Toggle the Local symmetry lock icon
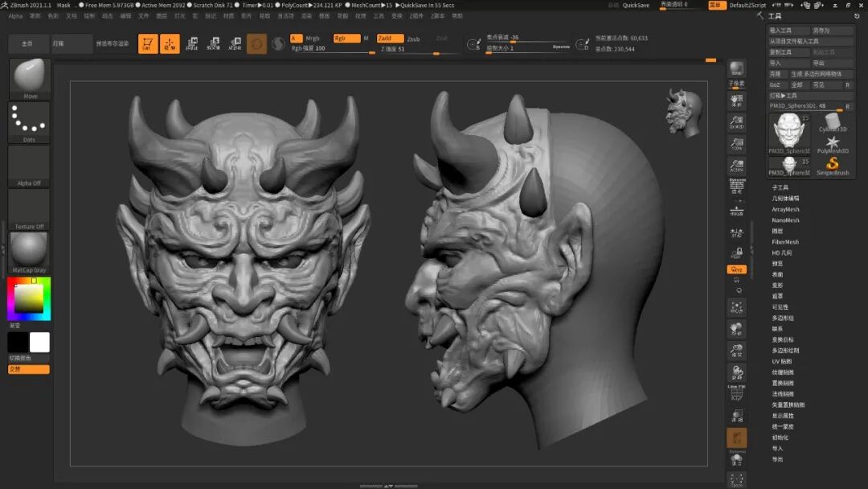Screen dimensions: 868x489 pyautogui.click(x=737, y=253)
